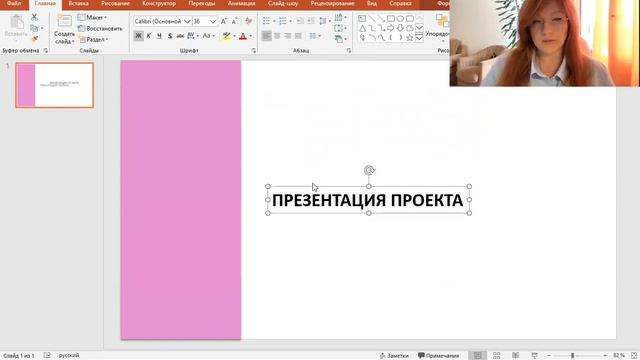Select the Rectangle shape
Screen dimensions: 640x360
(x=391, y=19)
